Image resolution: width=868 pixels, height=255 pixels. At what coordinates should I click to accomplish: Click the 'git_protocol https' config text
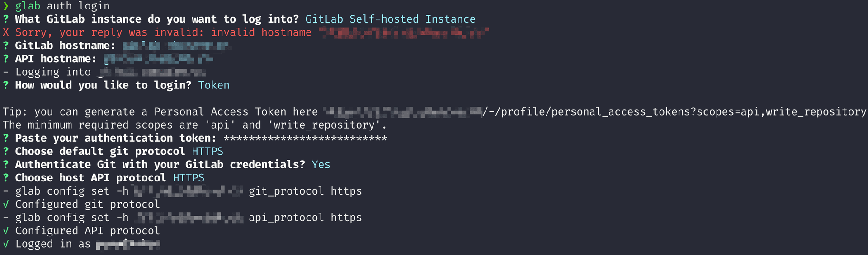[305, 191]
